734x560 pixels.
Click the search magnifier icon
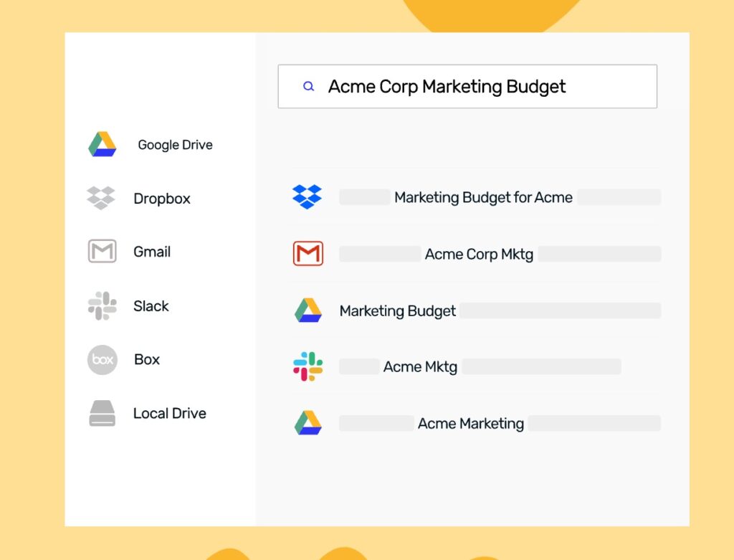(308, 86)
